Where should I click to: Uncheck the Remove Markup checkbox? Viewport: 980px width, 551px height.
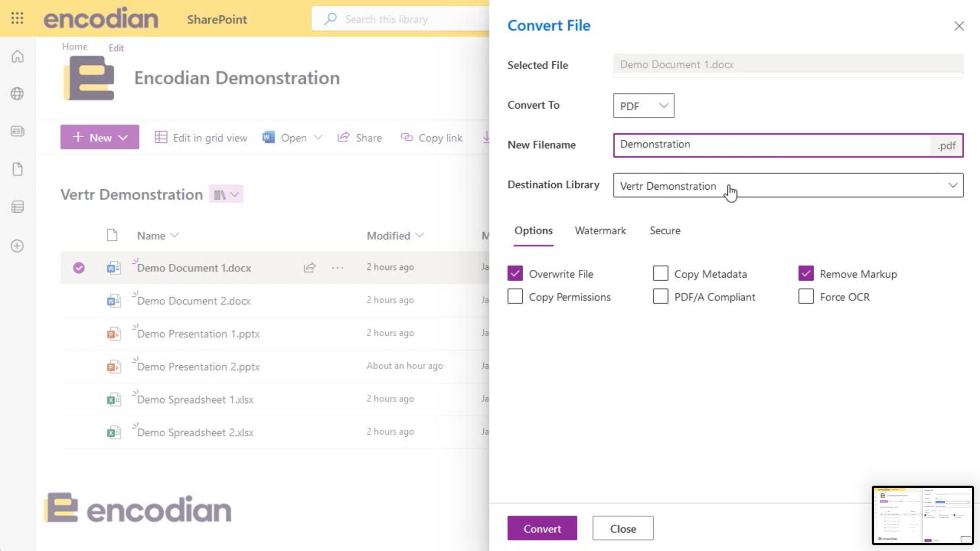pyautogui.click(x=806, y=273)
